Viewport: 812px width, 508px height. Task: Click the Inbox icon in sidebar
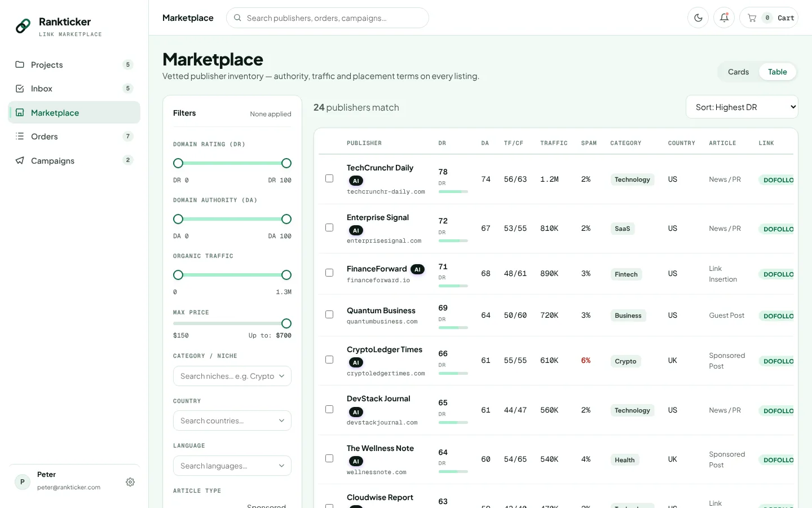(20, 89)
